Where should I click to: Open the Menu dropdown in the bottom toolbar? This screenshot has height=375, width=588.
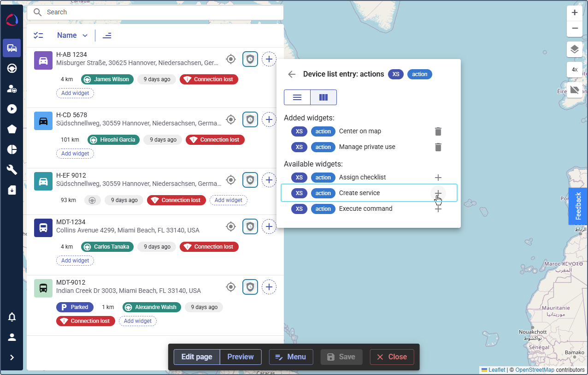pos(291,357)
